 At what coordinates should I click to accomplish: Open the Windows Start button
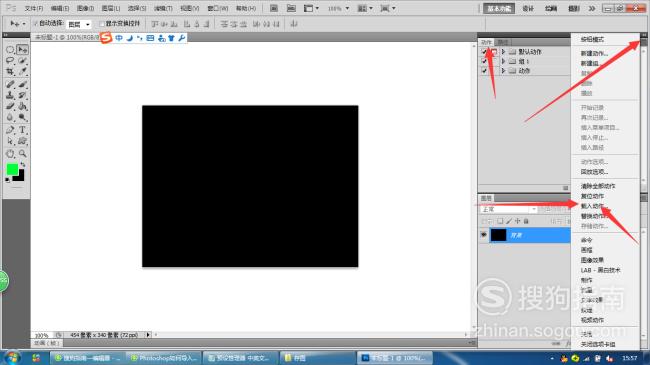[12, 358]
